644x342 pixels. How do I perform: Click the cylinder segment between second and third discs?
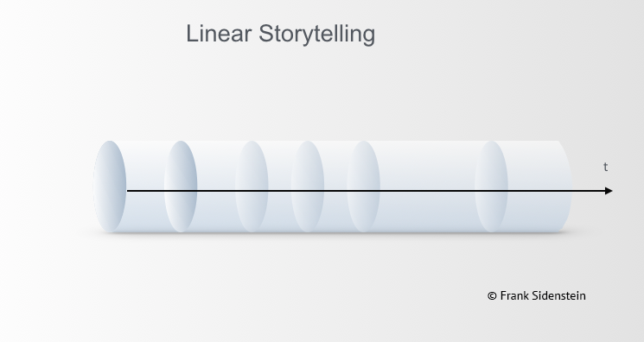coord(216,173)
